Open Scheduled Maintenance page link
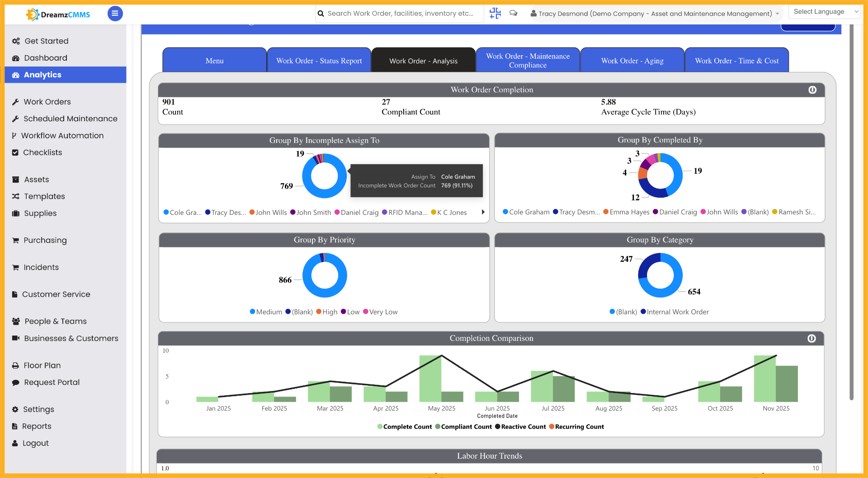This screenshot has width=868, height=478. pos(71,119)
